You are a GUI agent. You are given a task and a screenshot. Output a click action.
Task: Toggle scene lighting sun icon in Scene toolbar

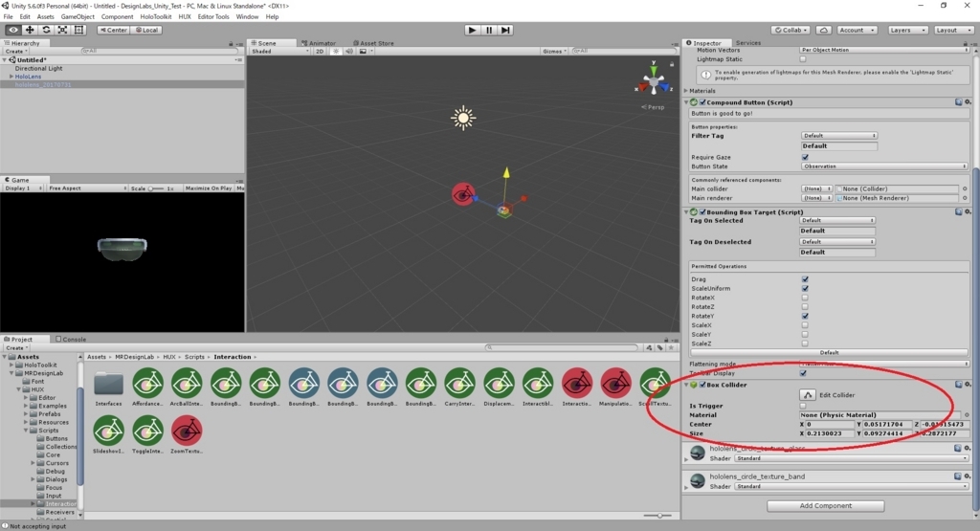pyautogui.click(x=336, y=52)
